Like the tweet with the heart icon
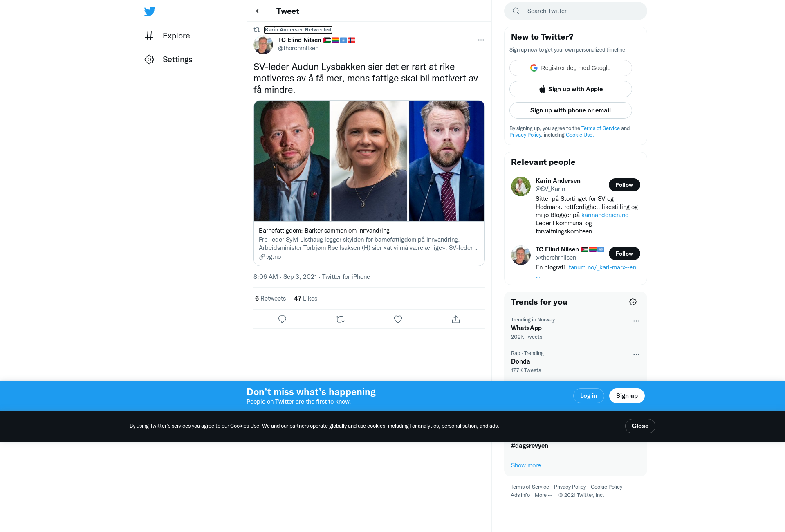The height and width of the screenshot is (532, 785). [398, 319]
